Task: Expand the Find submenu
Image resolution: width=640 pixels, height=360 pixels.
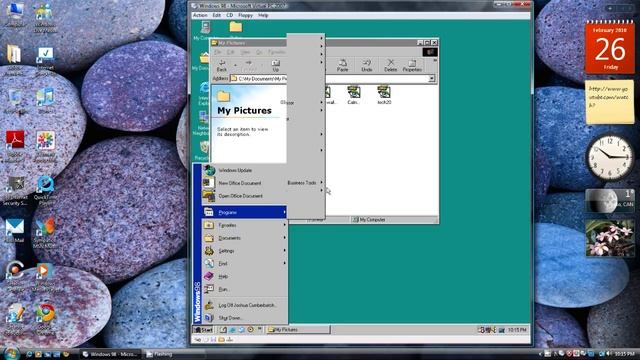Action: pos(244,264)
